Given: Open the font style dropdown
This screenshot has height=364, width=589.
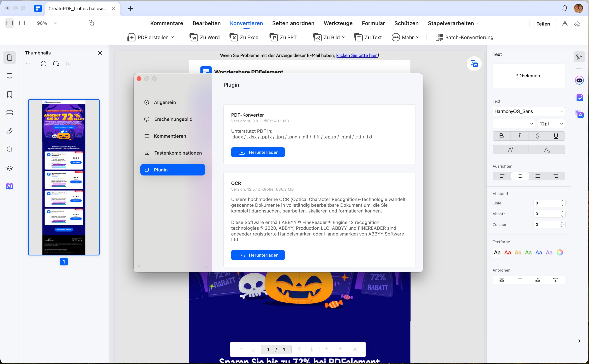Looking at the screenshot, I should click(x=514, y=124).
